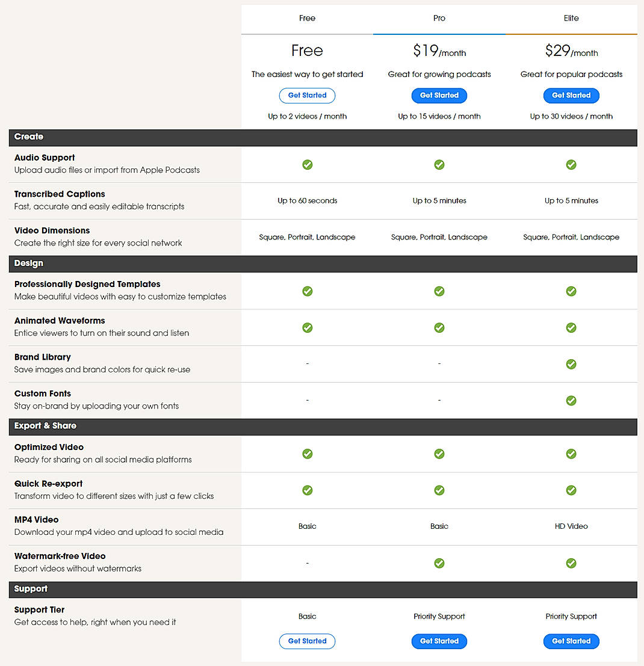
Task: Click the $19/month price label for Pro
Action: click(x=439, y=52)
